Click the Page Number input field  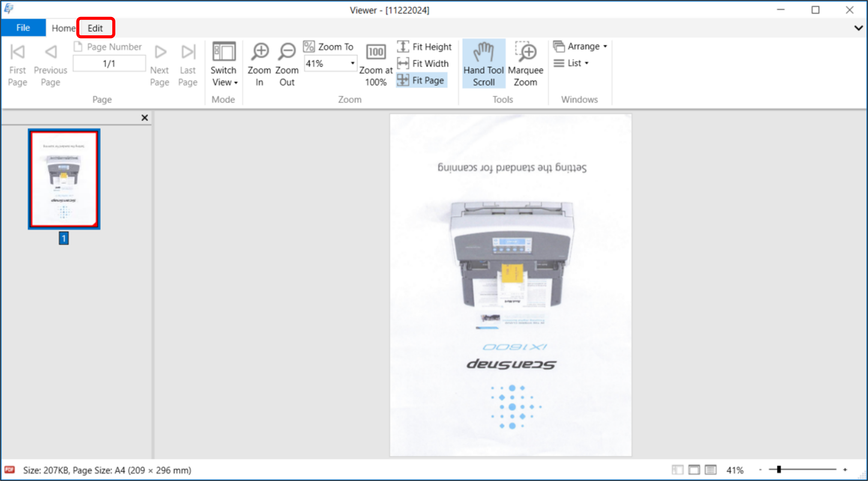[109, 63]
